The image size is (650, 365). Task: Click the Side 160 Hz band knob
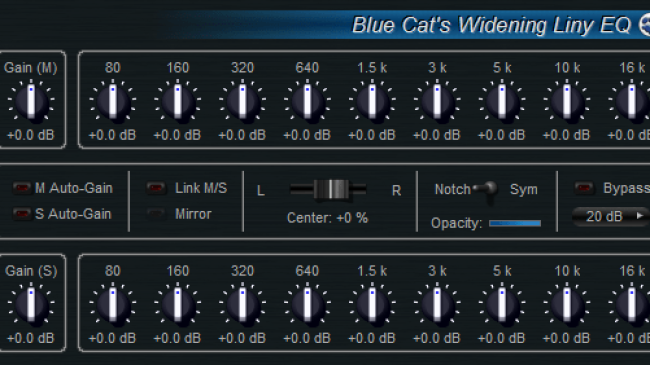[178, 304]
